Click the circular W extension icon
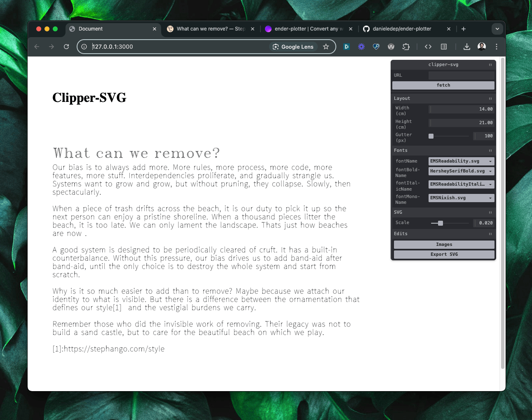Viewport: 532px width, 420px height. pos(391,47)
